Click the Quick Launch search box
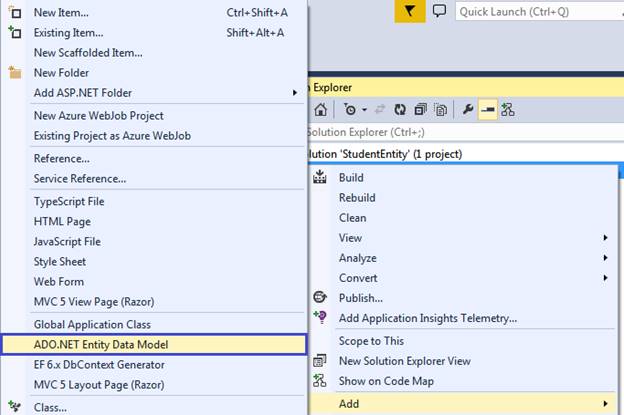 535,12
